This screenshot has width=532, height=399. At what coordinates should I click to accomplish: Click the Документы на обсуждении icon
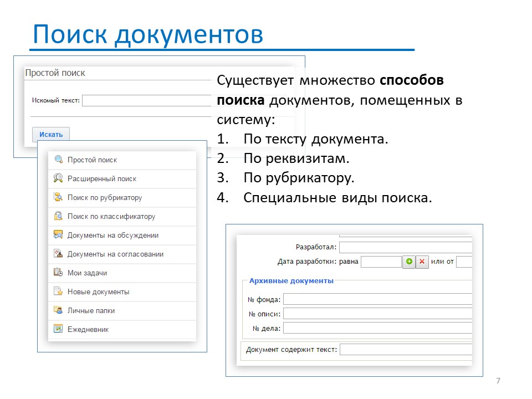pos(58,234)
